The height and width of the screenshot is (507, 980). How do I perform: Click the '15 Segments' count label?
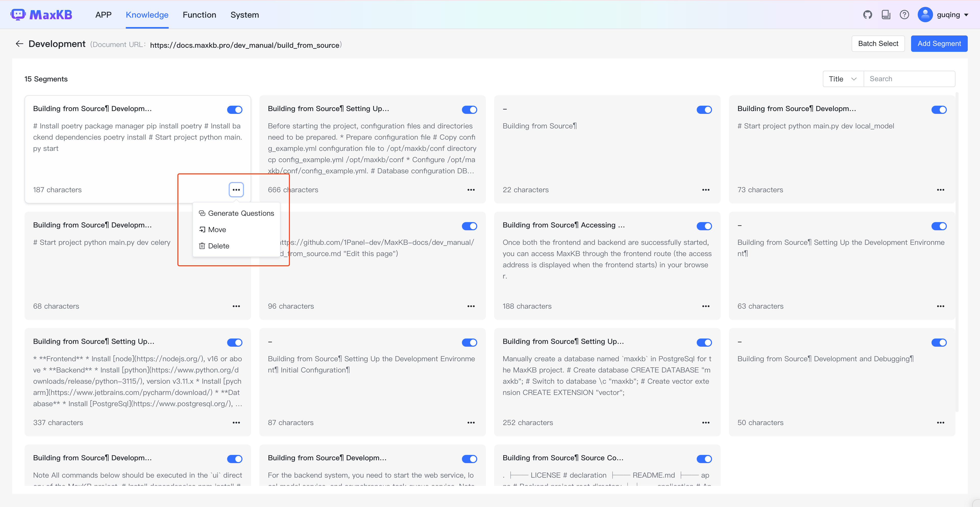pyautogui.click(x=46, y=79)
